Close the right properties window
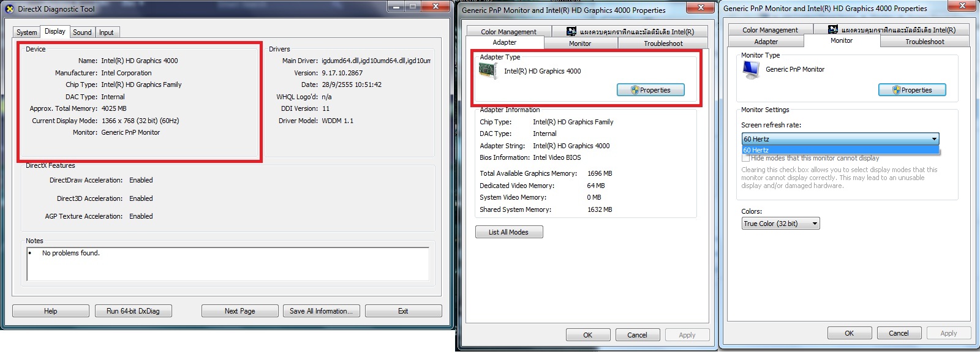 962,6
